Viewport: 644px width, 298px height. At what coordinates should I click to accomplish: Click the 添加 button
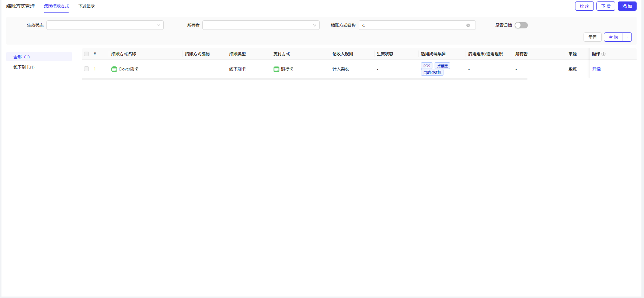point(627,6)
